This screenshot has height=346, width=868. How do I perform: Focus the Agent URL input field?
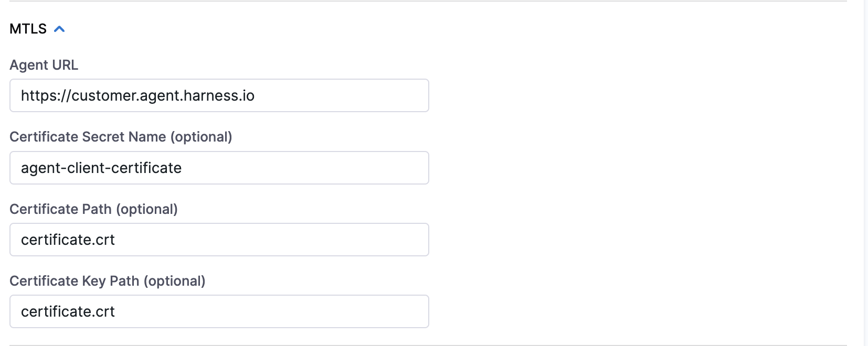219,95
